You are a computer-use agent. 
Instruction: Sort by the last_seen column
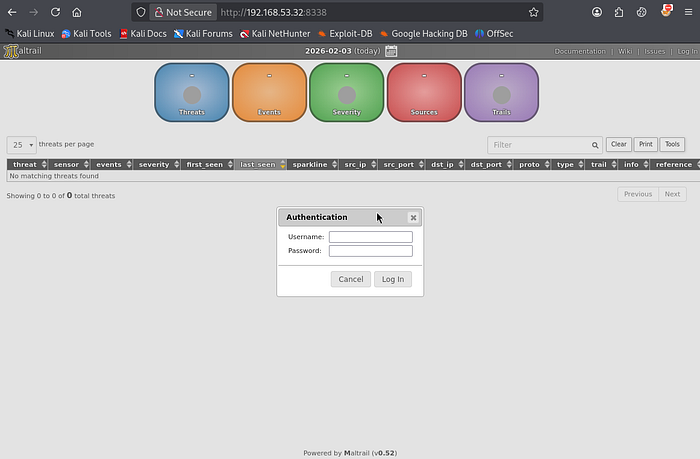261,164
